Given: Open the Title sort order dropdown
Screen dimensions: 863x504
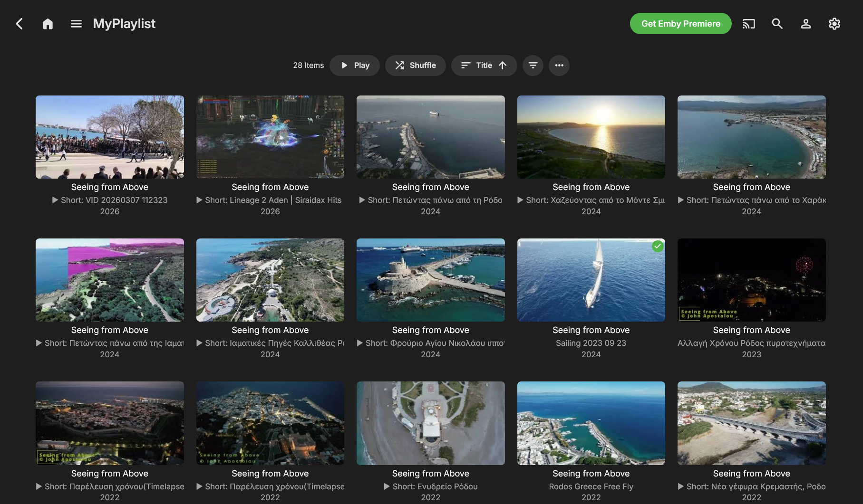Looking at the screenshot, I should click(x=484, y=66).
